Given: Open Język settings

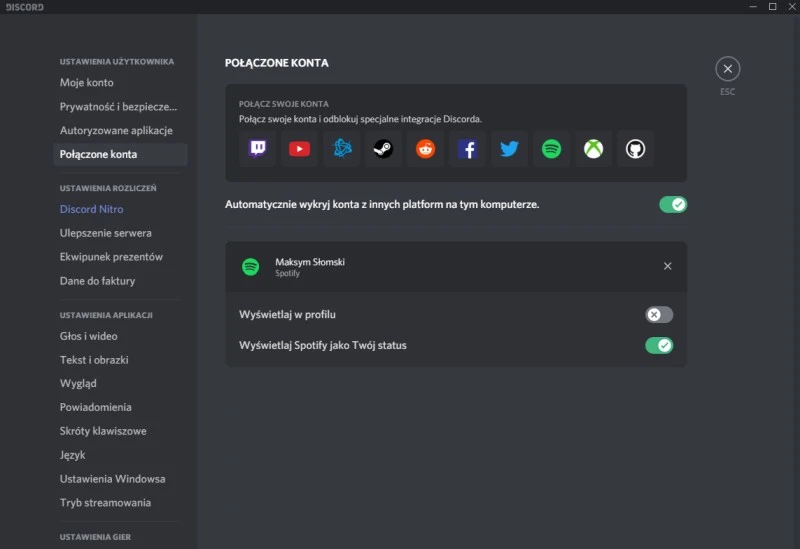Looking at the screenshot, I should [120, 455].
